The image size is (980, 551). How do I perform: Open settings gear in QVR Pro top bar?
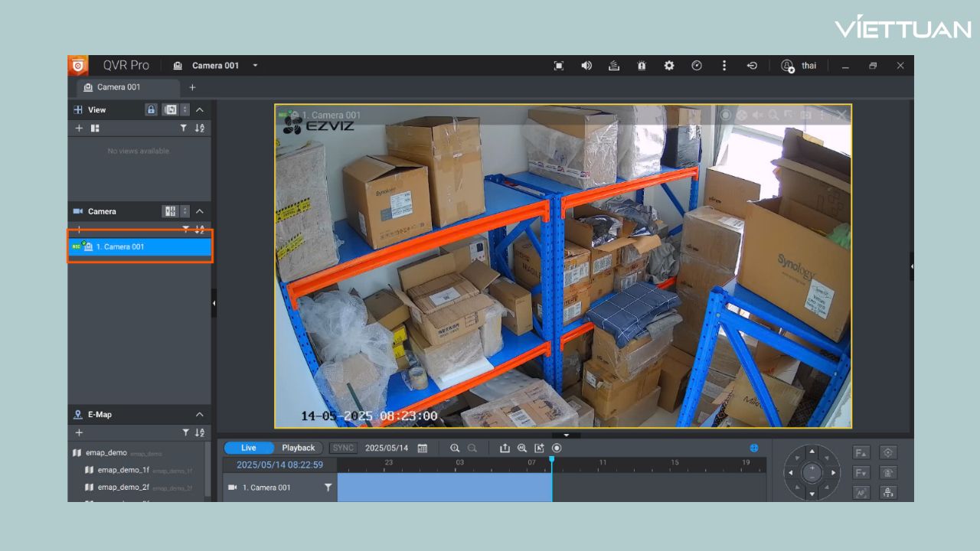[669, 66]
